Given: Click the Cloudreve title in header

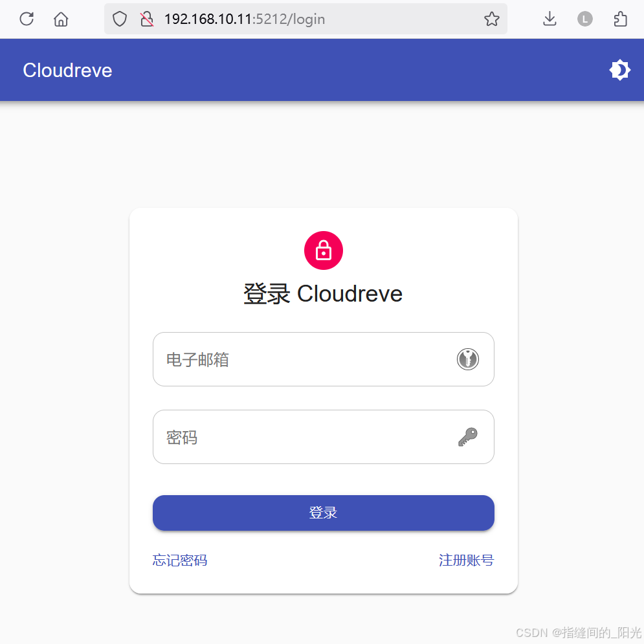Looking at the screenshot, I should 67,71.
